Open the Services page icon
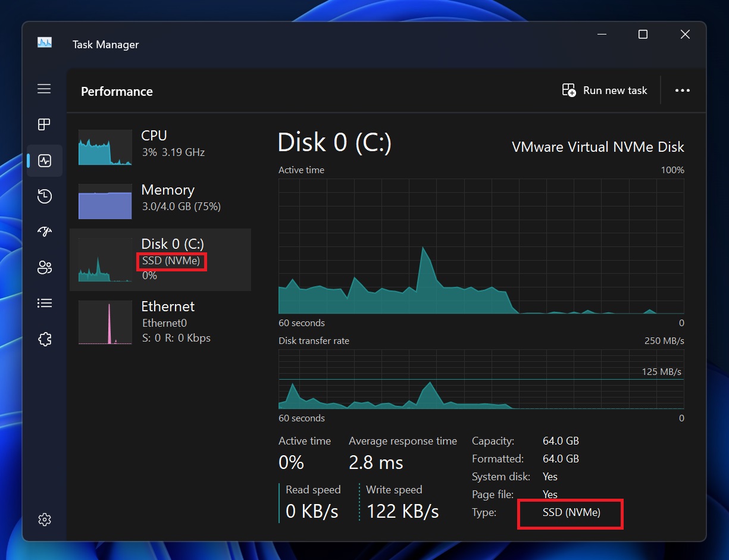 pos(44,339)
